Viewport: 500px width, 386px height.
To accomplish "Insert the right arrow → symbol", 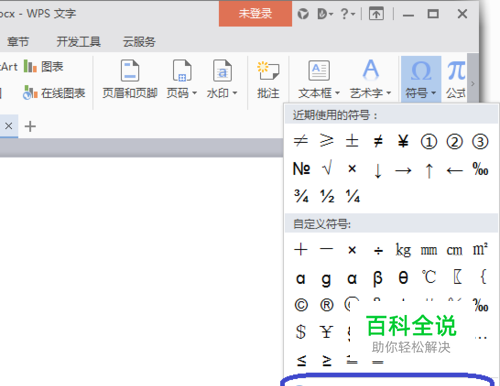I will pyautogui.click(x=403, y=171).
